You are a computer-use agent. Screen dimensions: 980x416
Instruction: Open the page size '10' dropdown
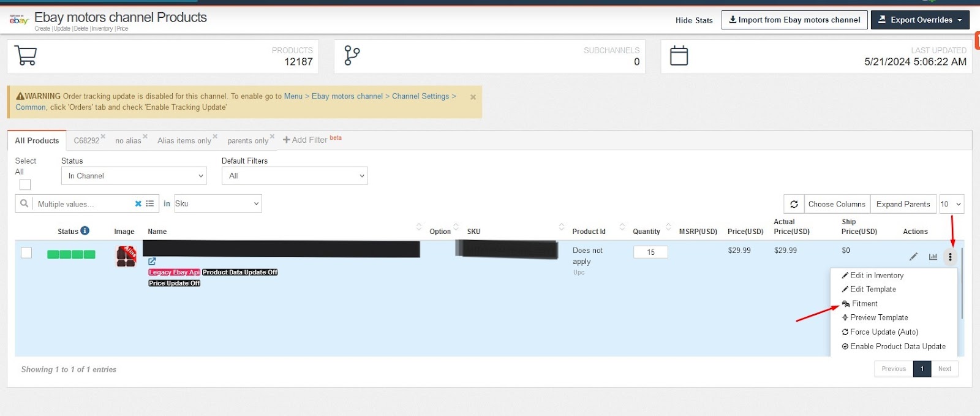tap(951, 204)
